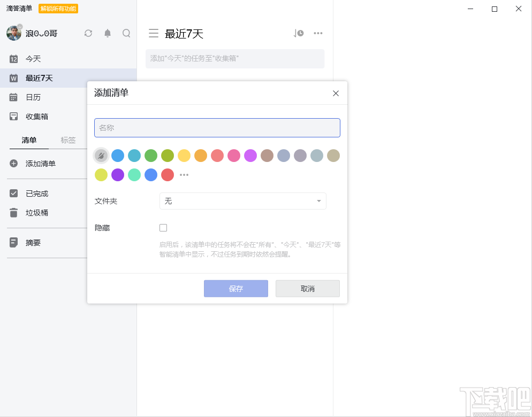Open the notification bell icon

click(107, 33)
